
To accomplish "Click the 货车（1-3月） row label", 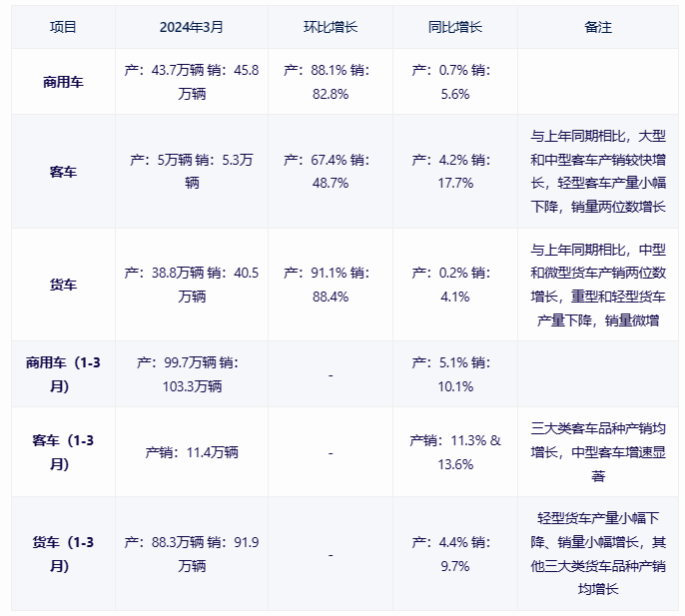I will (63, 554).
